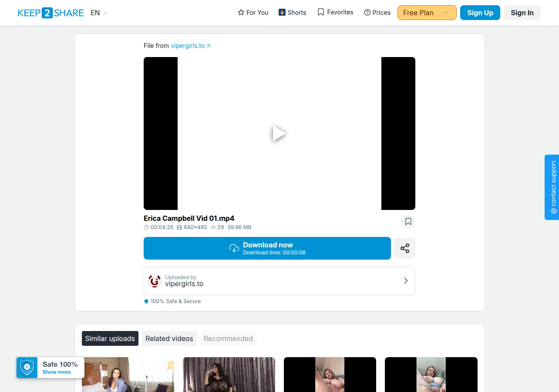The height and width of the screenshot is (392, 559).
Task: Click the Download now button
Action: [267, 248]
